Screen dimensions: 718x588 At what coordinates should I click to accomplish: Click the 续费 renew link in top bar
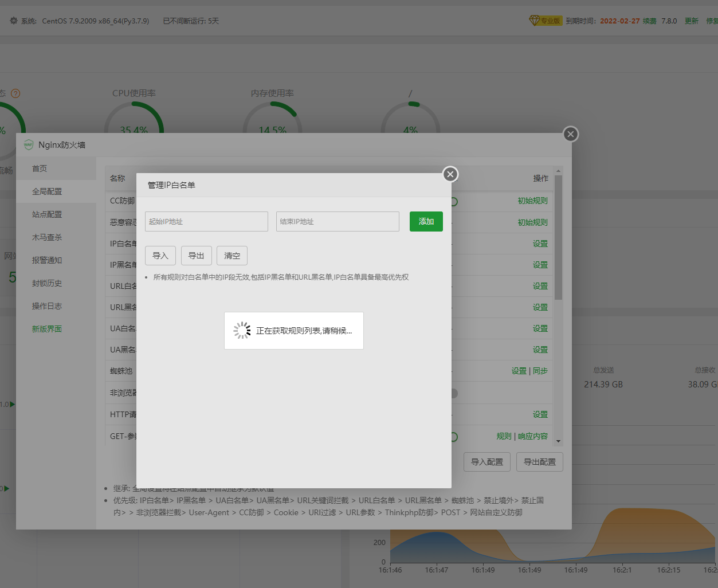point(649,21)
